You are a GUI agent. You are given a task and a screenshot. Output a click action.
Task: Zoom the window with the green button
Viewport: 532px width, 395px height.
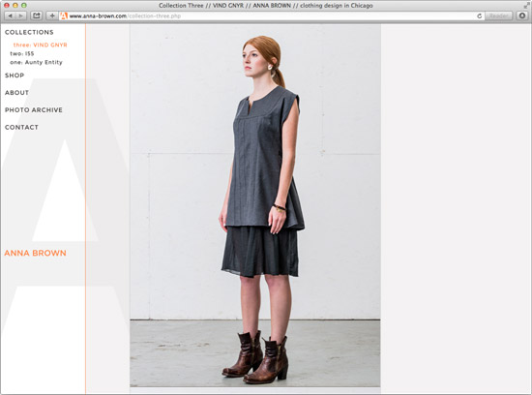click(x=24, y=6)
